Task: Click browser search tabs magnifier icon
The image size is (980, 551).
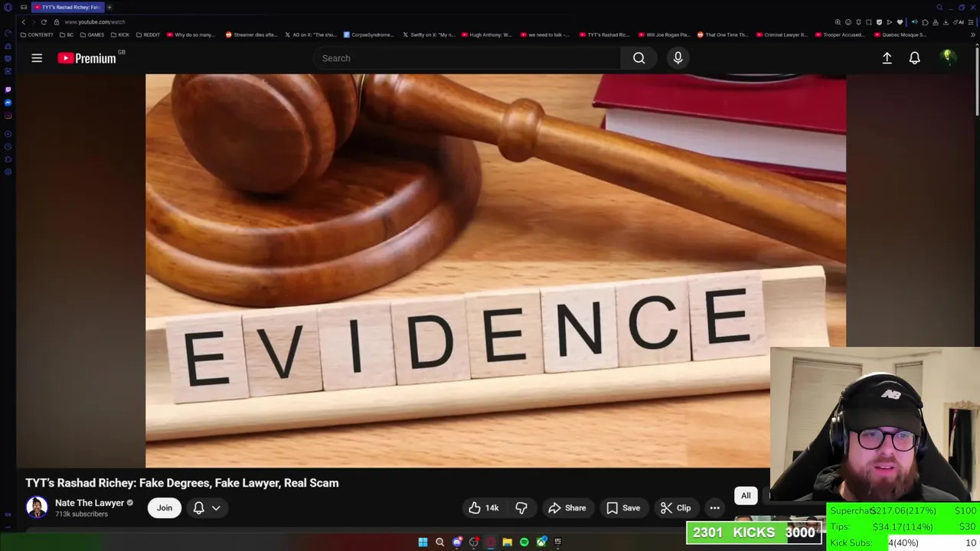Action: [939, 8]
